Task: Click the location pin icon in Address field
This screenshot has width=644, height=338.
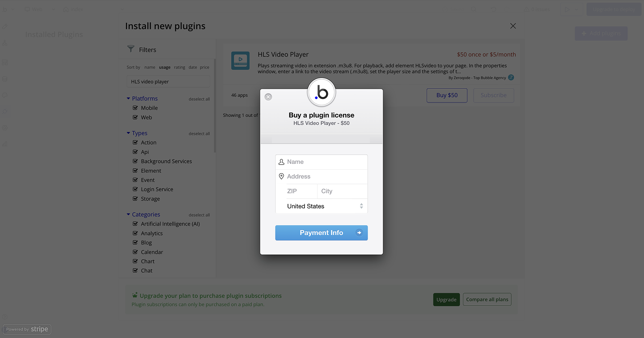Action: click(x=281, y=176)
